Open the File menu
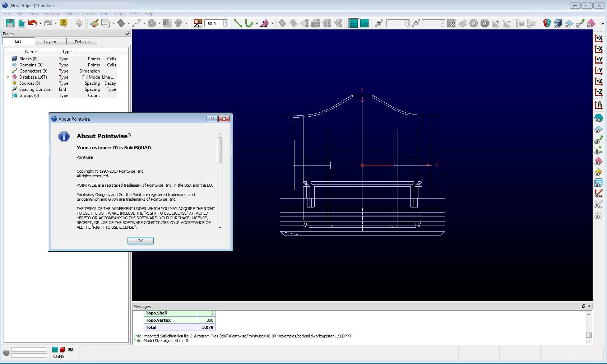The height and width of the screenshot is (364, 607). click(8, 14)
